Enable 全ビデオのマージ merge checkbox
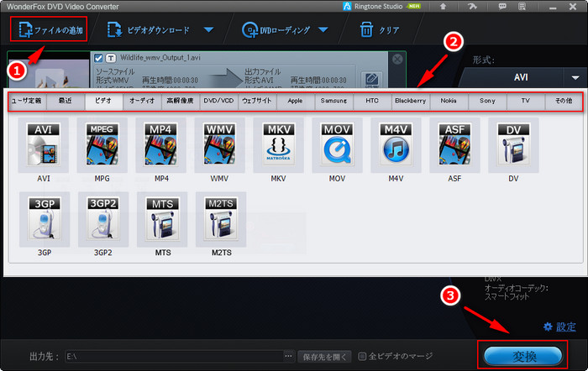The image size is (588, 371). click(x=362, y=356)
